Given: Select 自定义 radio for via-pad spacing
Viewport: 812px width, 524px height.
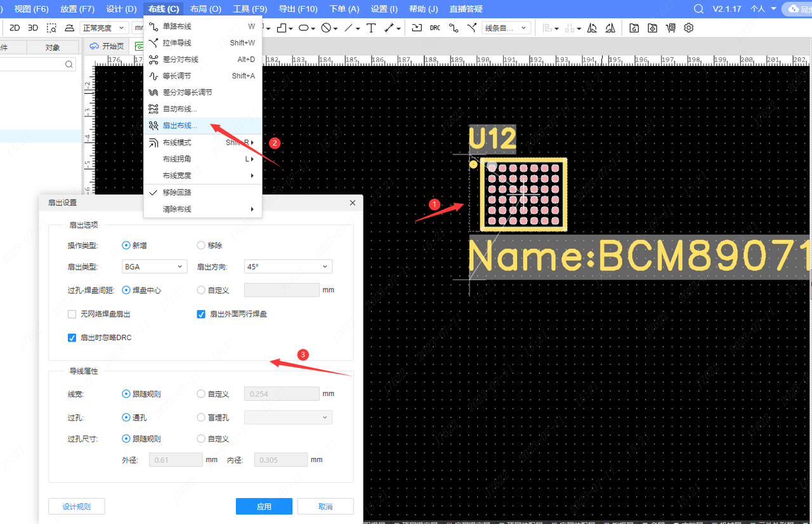Looking at the screenshot, I should [x=201, y=290].
